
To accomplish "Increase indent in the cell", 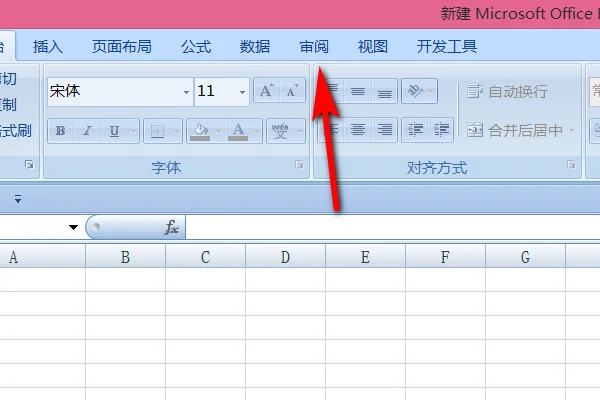I will pos(441,131).
